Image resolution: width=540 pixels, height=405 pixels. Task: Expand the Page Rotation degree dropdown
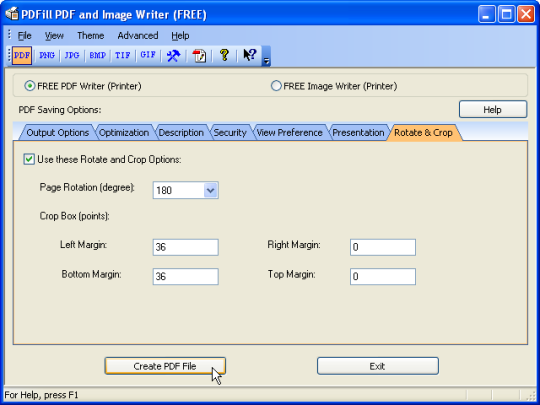[x=210, y=190]
